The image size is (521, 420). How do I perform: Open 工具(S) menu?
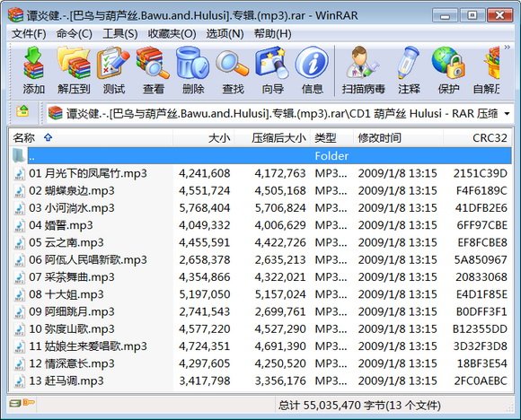[120, 33]
